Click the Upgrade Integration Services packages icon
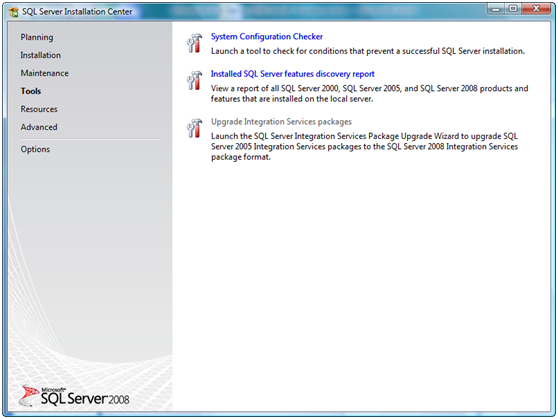 click(x=194, y=128)
